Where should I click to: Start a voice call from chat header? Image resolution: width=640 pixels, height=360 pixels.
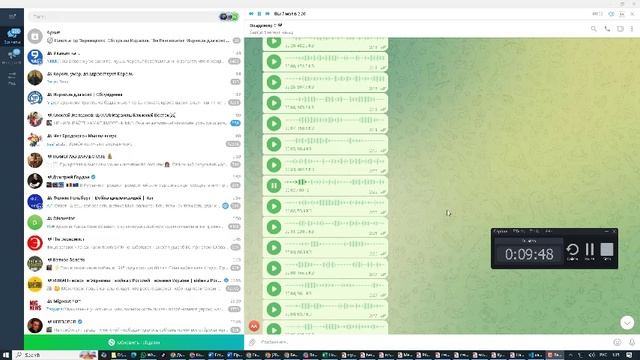click(x=607, y=29)
